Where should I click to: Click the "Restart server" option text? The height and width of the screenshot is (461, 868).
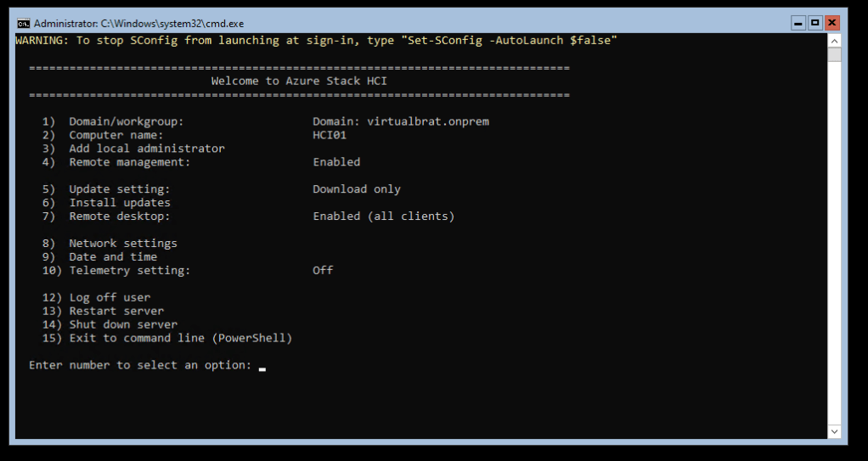[x=116, y=312]
